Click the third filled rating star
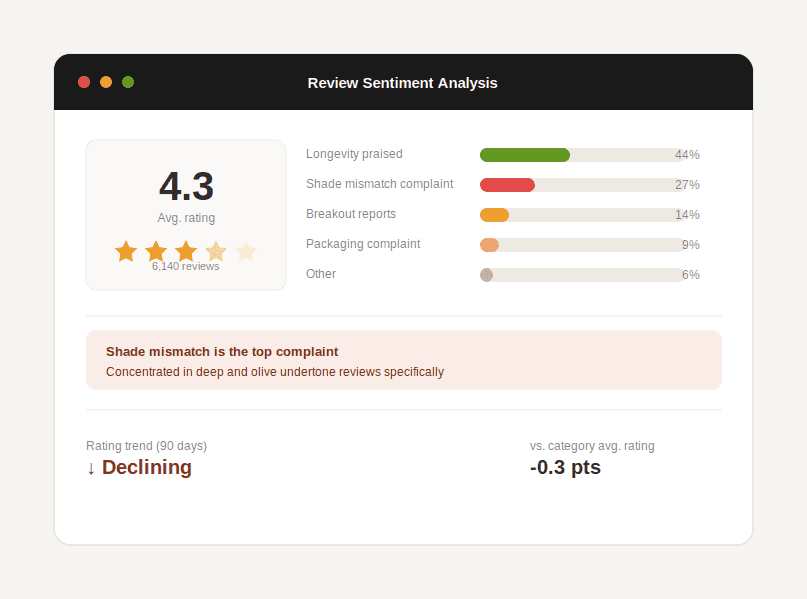 click(186, 252)
